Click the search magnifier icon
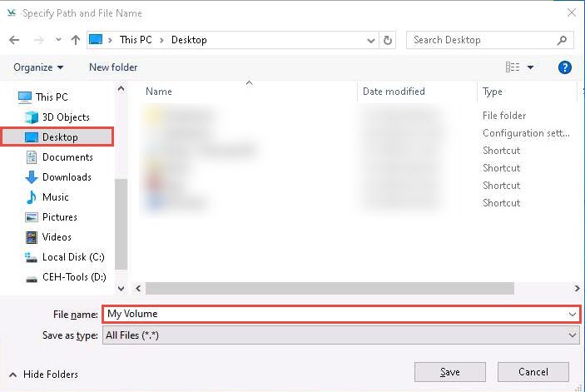 [563, 40]
